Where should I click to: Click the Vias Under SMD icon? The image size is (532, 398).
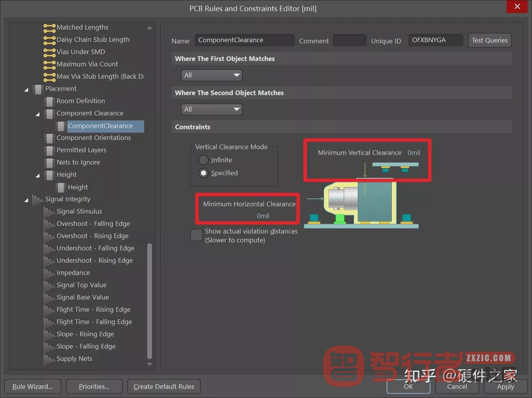(49, 52)
